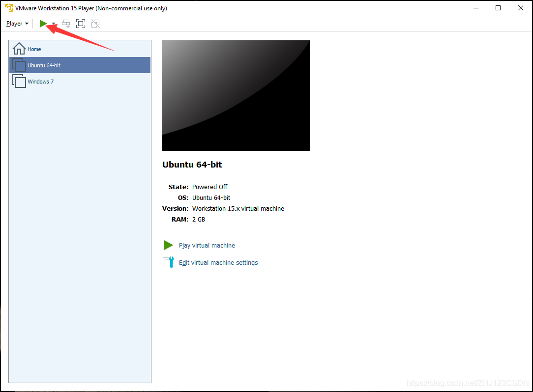533x392 pixels.
Task: Click Send Ctrl+Alt+Del toolbar icon
Action: pos(66,24)
